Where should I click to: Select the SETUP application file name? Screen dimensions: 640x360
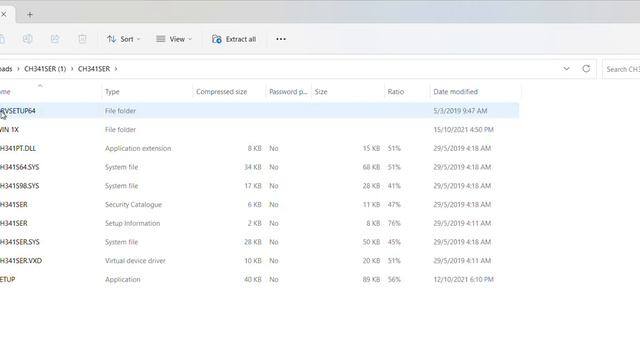tap(7, 280)
